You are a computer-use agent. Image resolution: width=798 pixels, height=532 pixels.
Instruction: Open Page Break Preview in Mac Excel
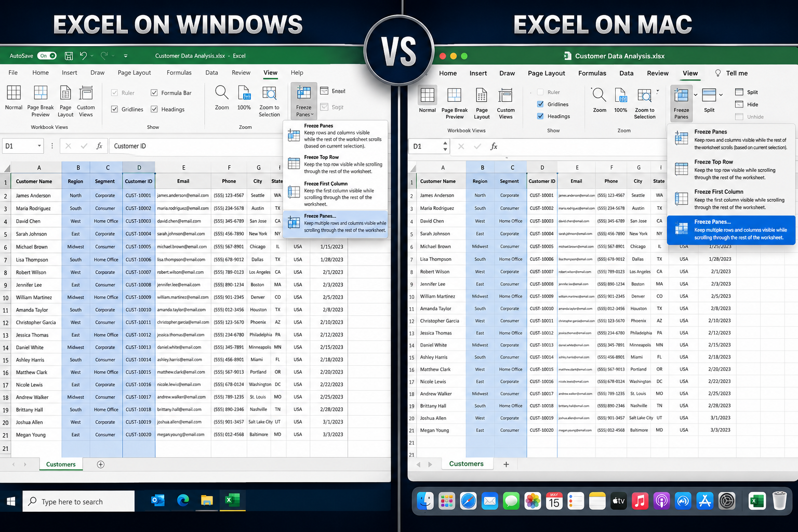point(455,103)
